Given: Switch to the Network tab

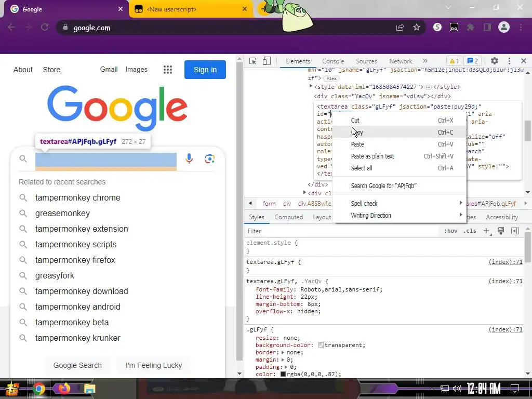Looking at the screenshot, I should pos(401,61).
